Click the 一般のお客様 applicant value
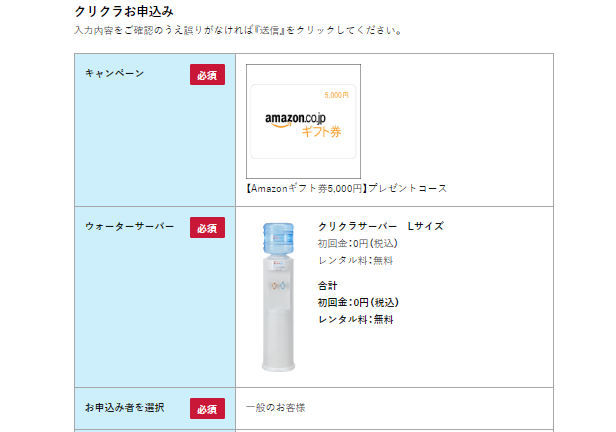Screen dimensions: 616x432 276,408
